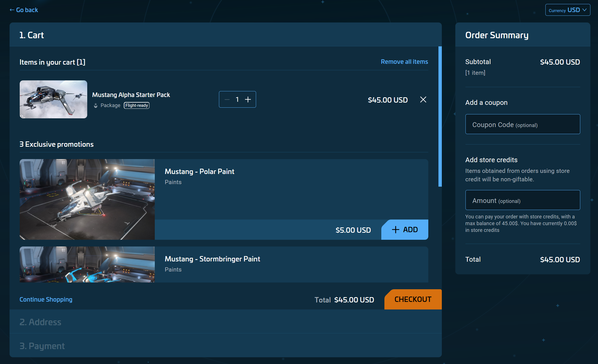
Task: Expand the Address section
Action: (x=40, y=322)
